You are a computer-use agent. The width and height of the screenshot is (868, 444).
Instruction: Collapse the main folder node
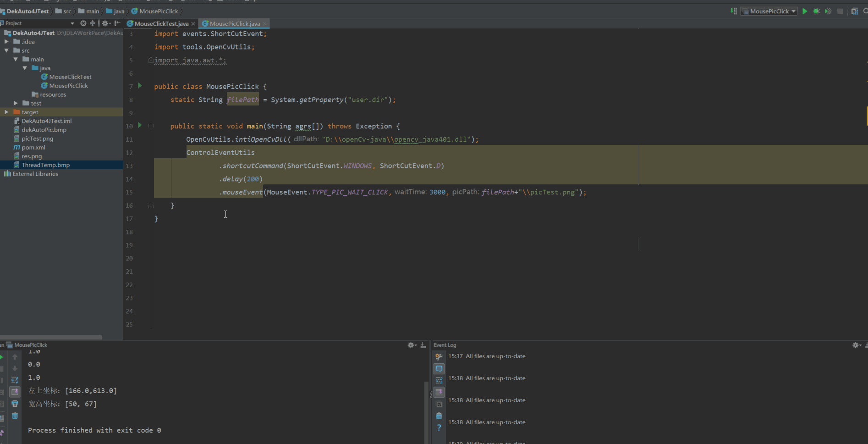click(x=16, y=59)
